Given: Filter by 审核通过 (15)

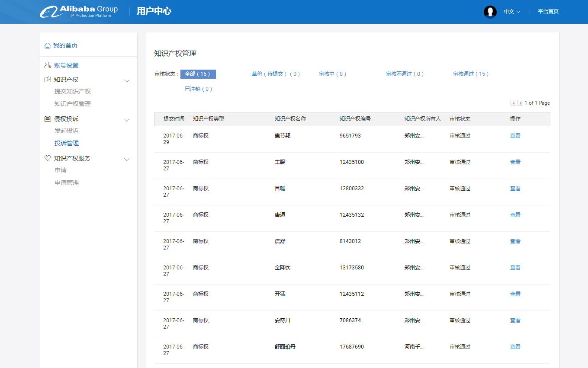Looking at the screenshot, I should point(471,74).
